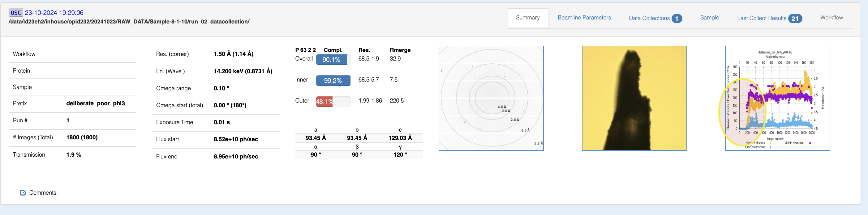Click the Data Collections count badge

[x=676, y=19]
